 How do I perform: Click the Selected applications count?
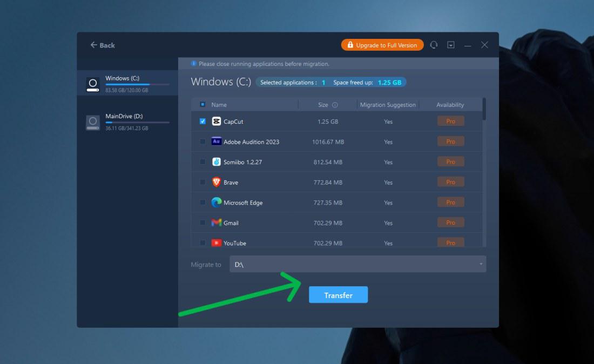coord(323,83)
